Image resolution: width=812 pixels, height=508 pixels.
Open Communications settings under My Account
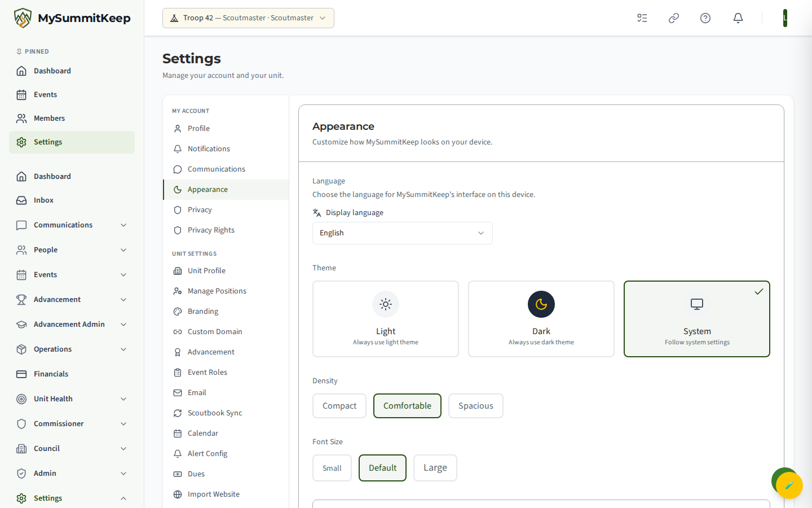[x=226, y=169]
